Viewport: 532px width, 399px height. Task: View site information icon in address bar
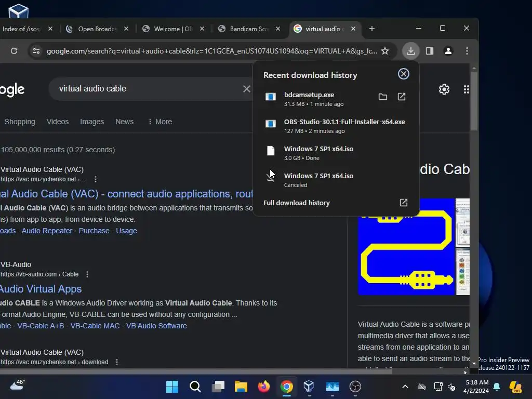36,51
